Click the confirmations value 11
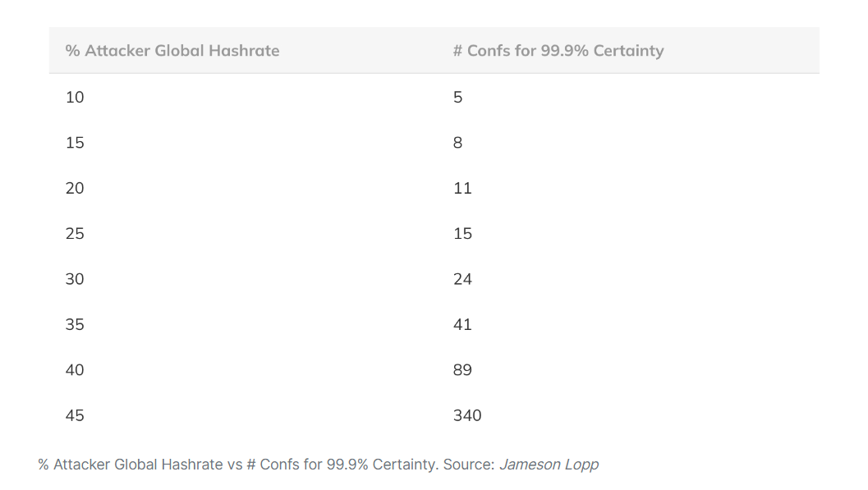868x490 pixels. pos(463,188)
